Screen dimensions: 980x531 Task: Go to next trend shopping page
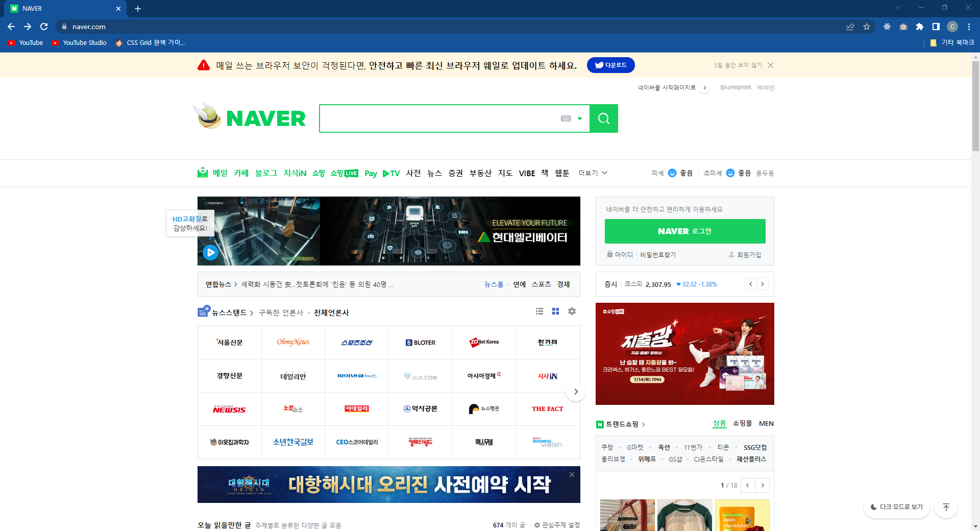(763, 485)
